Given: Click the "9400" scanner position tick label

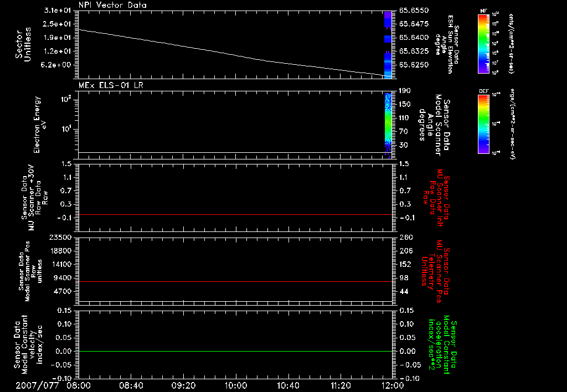Looking at the screenshot, I should (62, 278).
